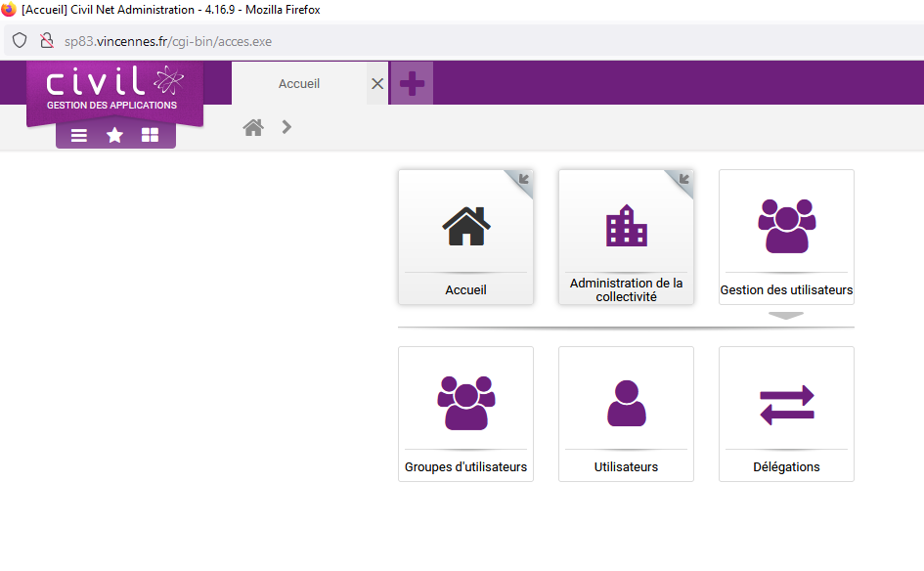Expand the breadcrumb chevron arrow
The image size is (924, 571).
(x=286, y=127)
